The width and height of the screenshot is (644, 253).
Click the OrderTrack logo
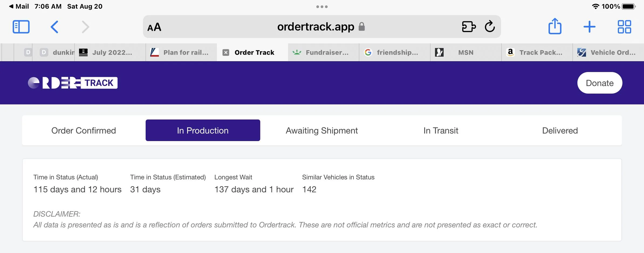[73, 83]
